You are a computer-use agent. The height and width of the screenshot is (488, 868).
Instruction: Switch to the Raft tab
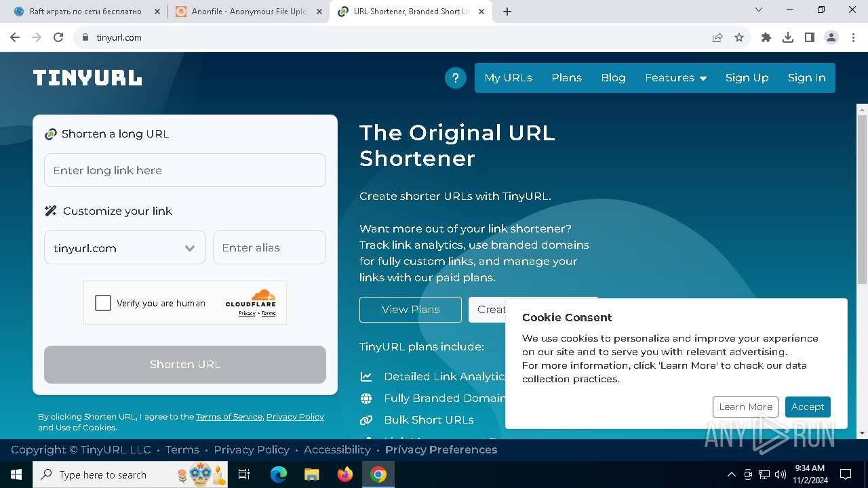tap(84, 12)
